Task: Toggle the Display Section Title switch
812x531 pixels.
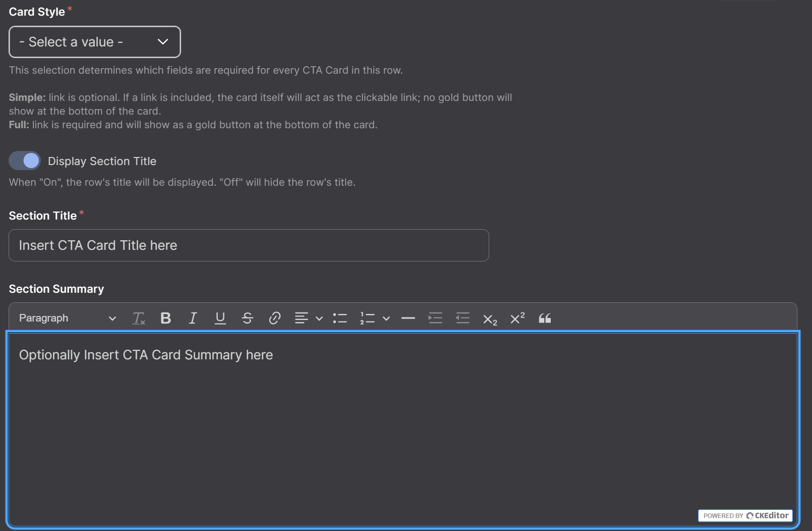Action: (x=25, y=161)
